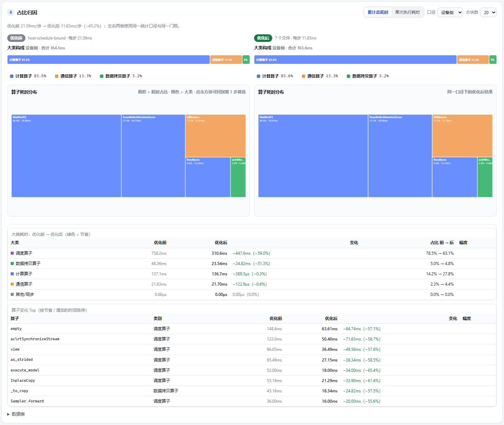Viewport: 504px width, 425px height.
Task: Click the 优化前 badge
Action: [x=16, y=38]
